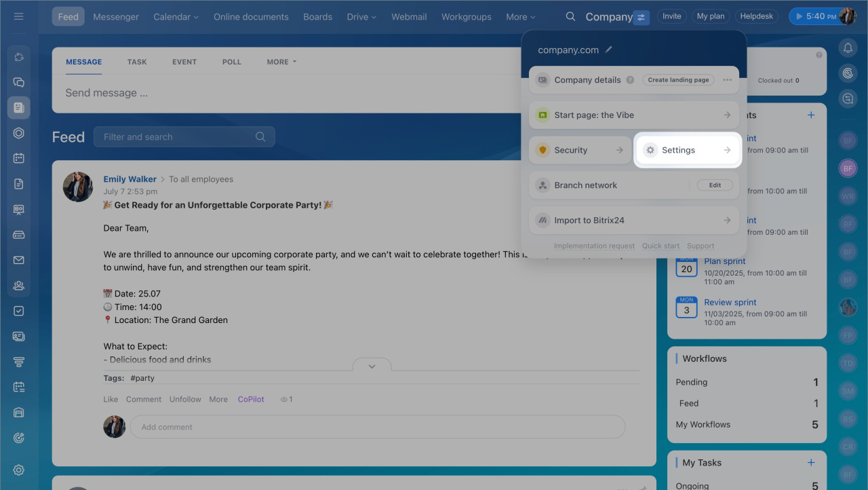The image size is (868, 490).
Task: Click the three-dots next to Company details
Action: pyautogui.click(x=727, y=80)
